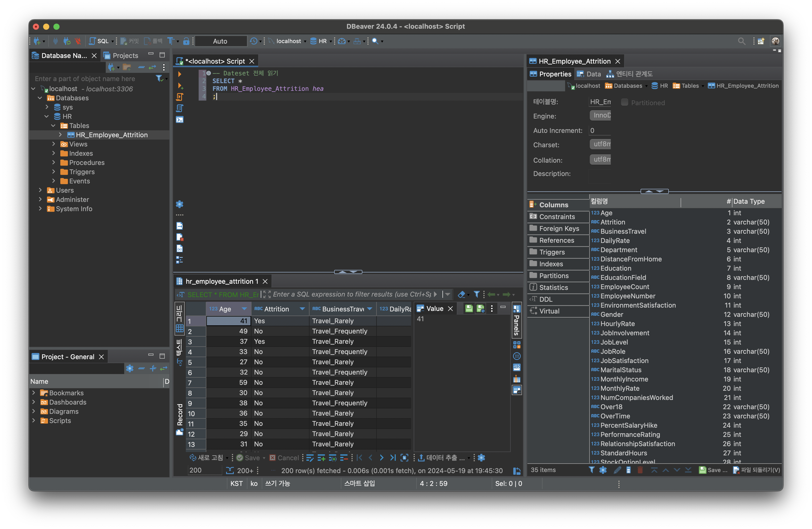Select the DDL section in properties
This screenshot has height=529, width=812.
(x=546, y=299)
